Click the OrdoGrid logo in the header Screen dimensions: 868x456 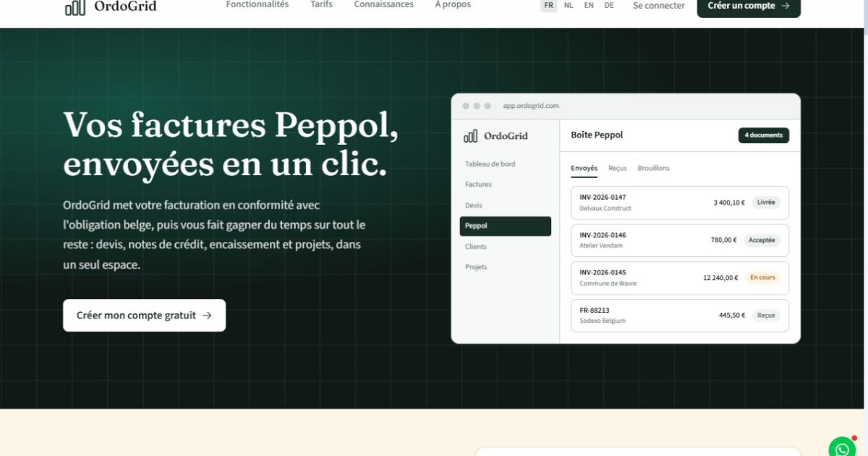(110, 7)
